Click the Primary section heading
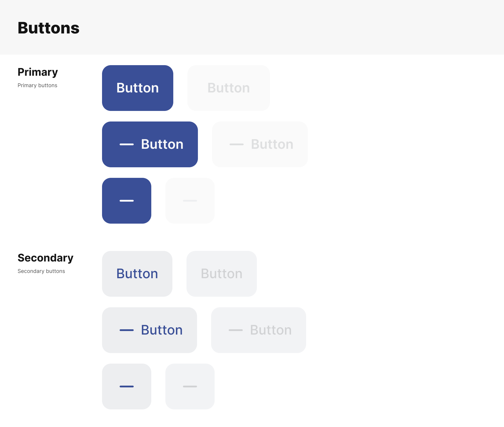This screenshot has height=427, width=504. 38,72
